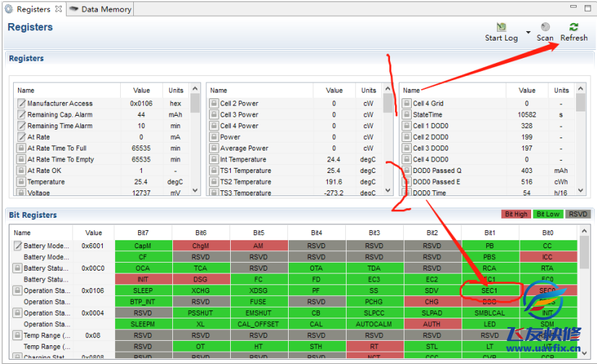Image resolution: width=597 pixels, height=364 pixels.
Task: Select the Registers tab
Action: click(x=33, y=9)
